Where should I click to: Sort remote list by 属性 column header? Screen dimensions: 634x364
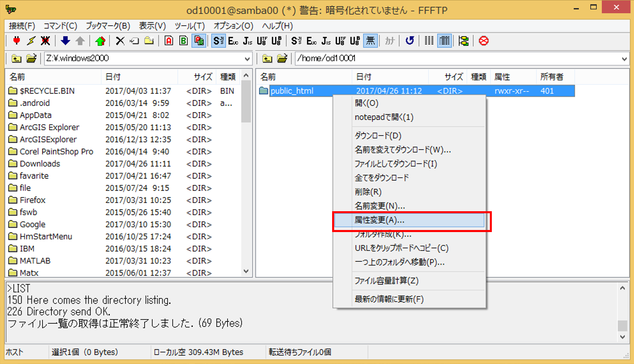(513, 77)
